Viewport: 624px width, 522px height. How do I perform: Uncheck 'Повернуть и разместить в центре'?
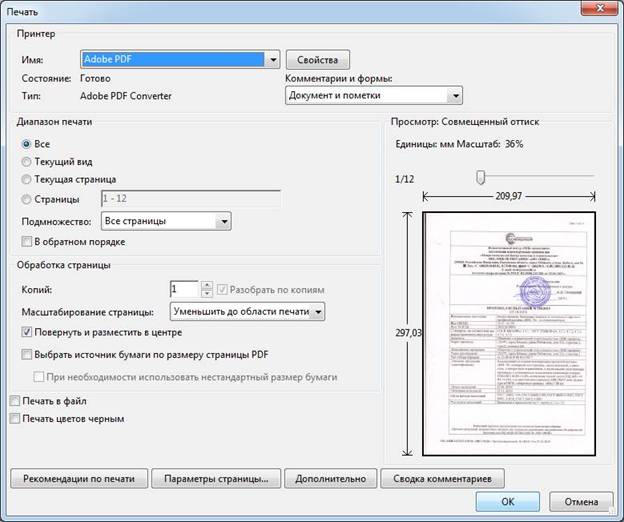(x=27, y=332)
